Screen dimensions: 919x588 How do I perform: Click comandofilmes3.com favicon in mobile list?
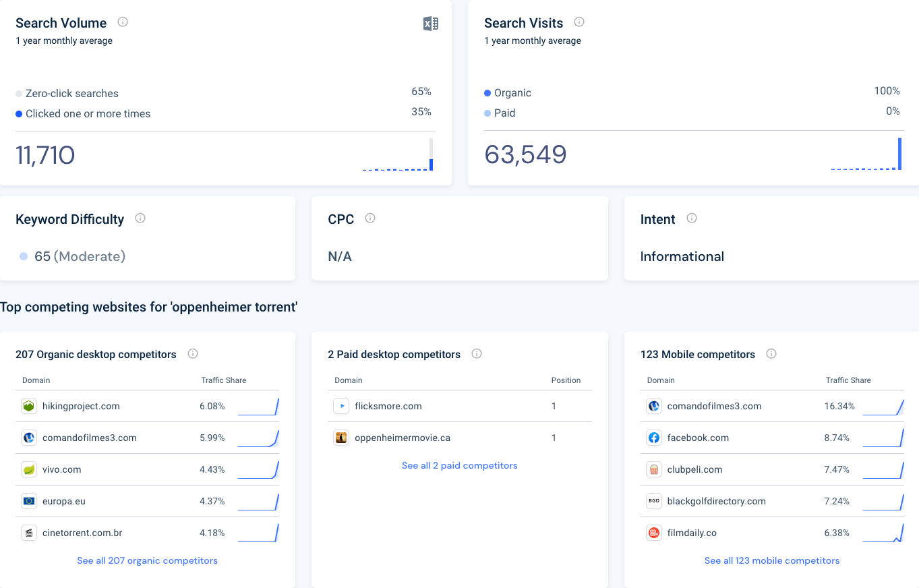tap(653, 406)
